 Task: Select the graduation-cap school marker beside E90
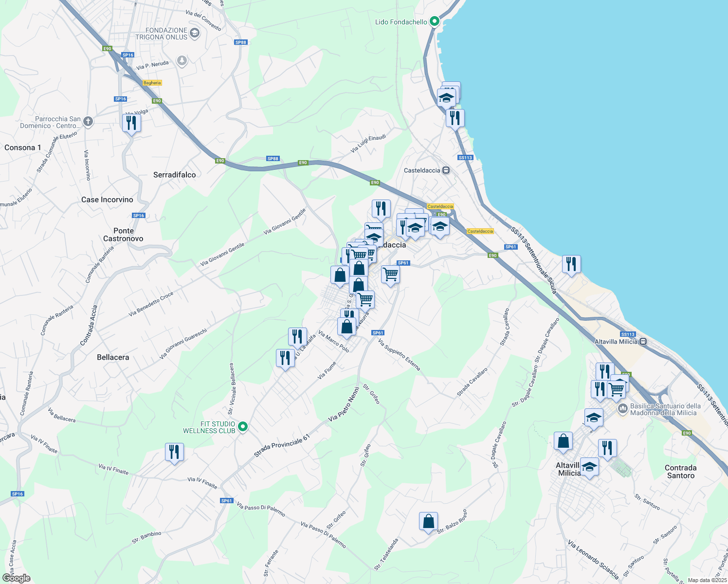click(x=439, y=226)
